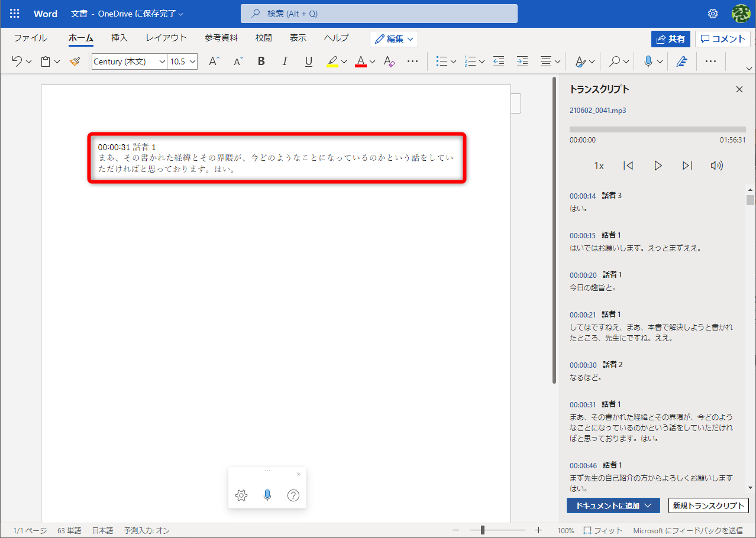Select the text highlight color tool

(x=333, y=61)
